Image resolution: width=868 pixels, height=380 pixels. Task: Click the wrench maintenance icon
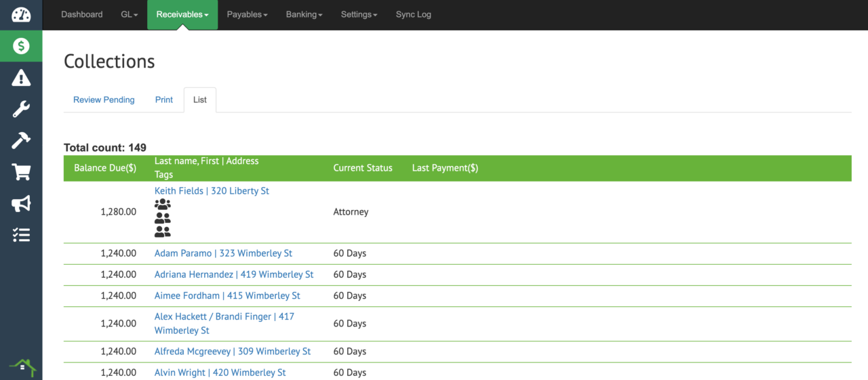21,109
